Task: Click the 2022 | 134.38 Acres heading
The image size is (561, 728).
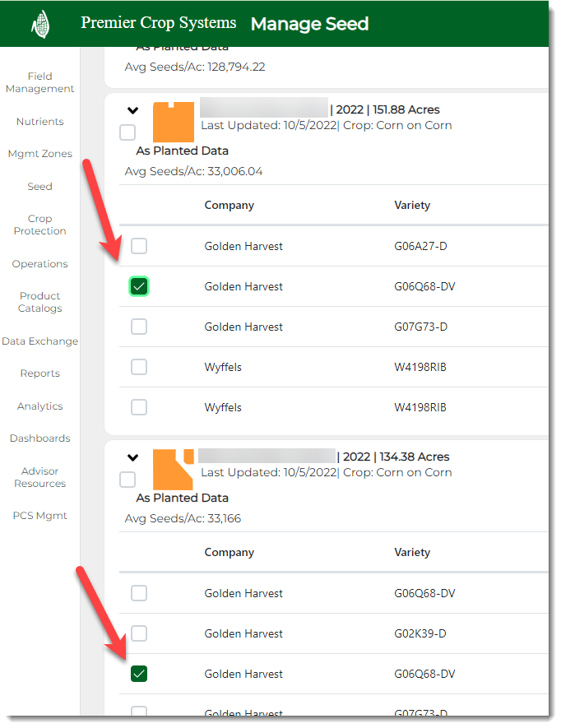Action: tap(393, 457)
